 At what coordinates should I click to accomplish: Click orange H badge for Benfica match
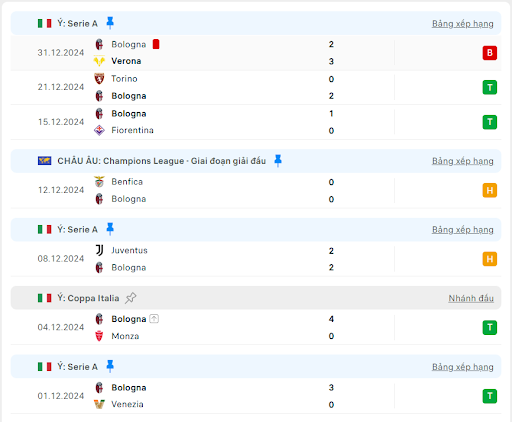click(490, 190)
